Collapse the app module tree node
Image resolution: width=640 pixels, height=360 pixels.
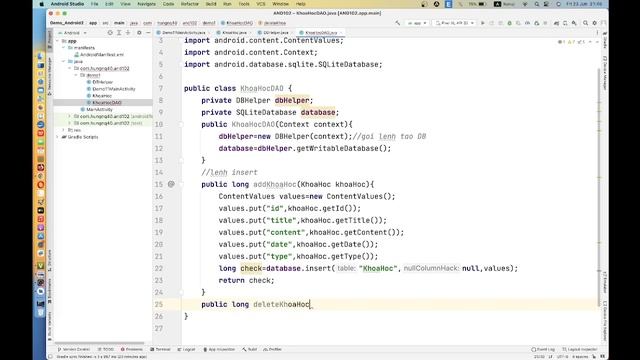pyautogui.click(x=58, y=41)
